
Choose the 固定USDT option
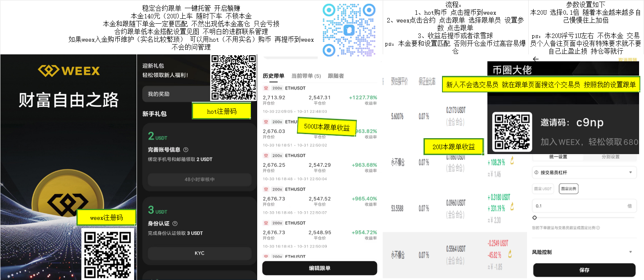point(543,188)
